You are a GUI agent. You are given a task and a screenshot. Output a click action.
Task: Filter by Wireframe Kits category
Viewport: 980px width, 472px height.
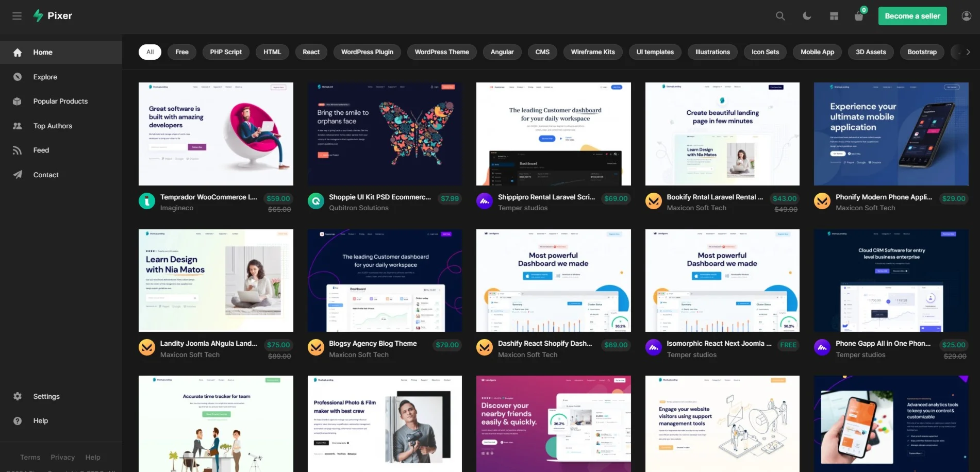(x=593, y=52)
